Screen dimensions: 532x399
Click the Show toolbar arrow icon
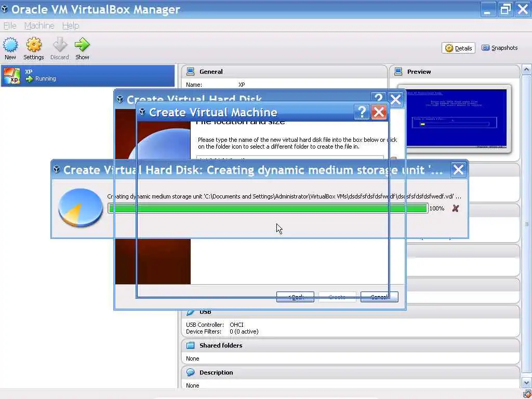(82, 45)
